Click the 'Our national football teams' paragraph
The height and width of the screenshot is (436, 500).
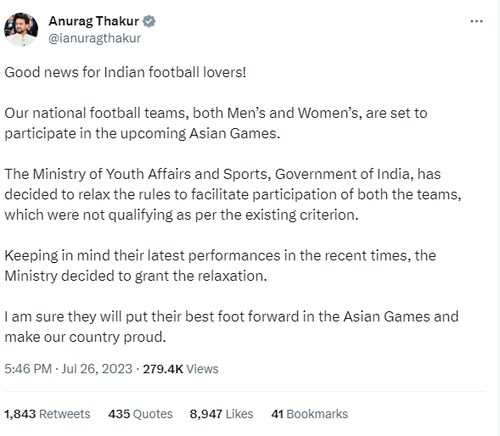pos(216,123)
